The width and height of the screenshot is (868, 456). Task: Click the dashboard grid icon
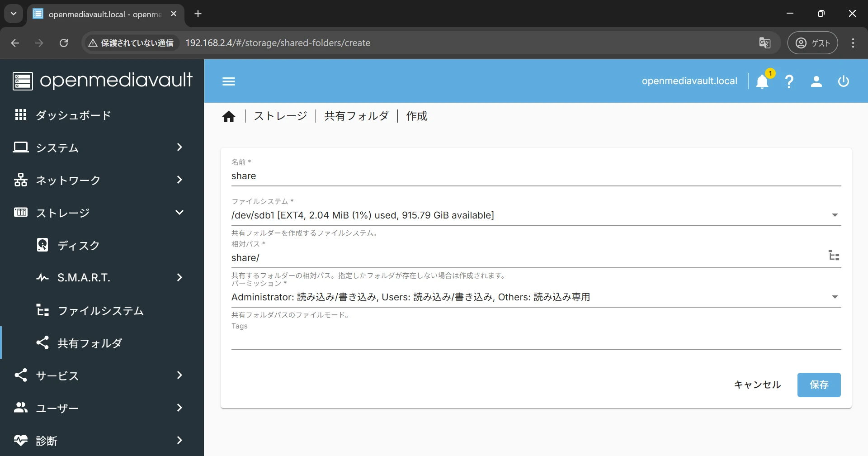[x=21, y=115]
